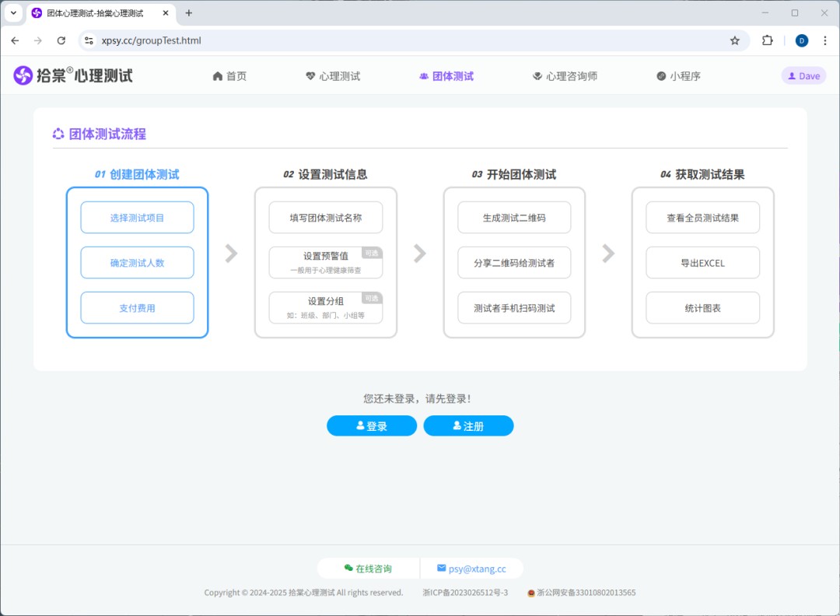Click the chevron arrow between steps 02 and 03
The image size is (840, 616).
420,254
